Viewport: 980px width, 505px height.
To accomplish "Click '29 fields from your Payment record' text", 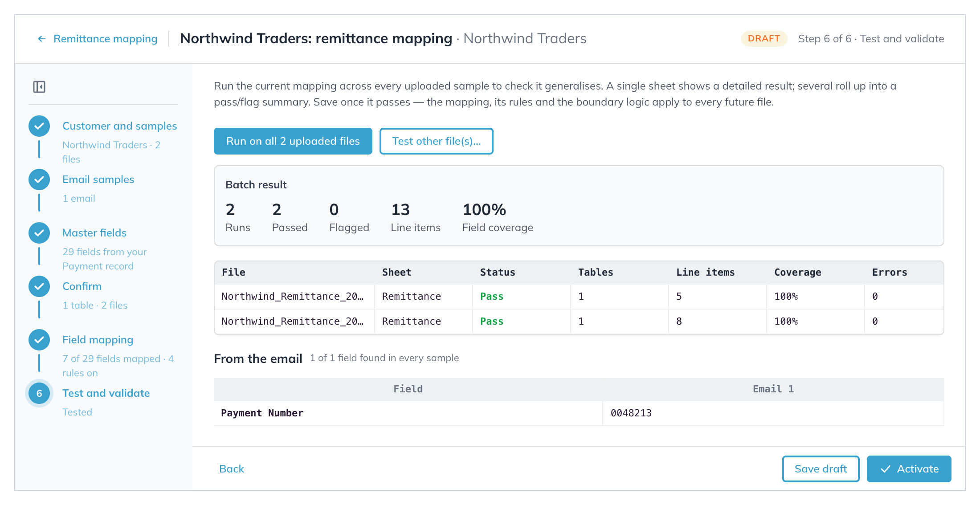I will (x=105, y=259).
